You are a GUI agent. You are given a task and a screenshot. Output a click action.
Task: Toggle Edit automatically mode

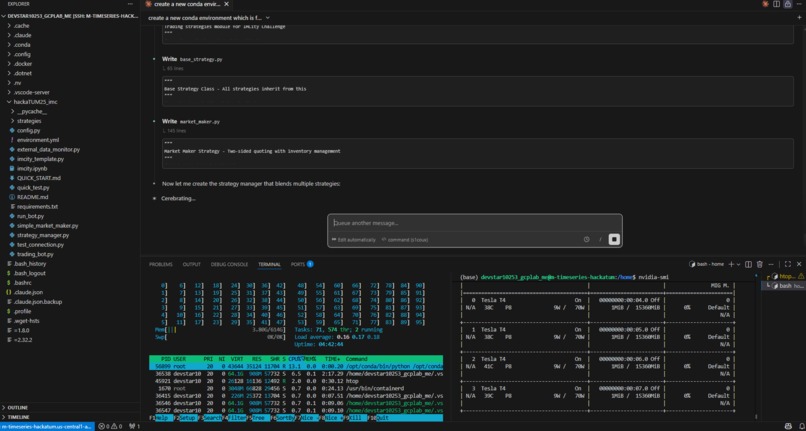coord(354,240)
